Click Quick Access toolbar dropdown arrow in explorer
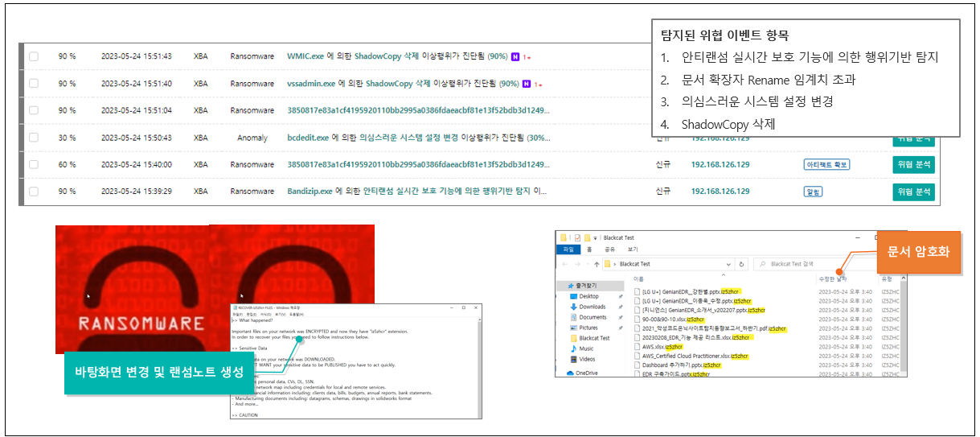The height and width of the screenshot is (437, 980). 595,238
